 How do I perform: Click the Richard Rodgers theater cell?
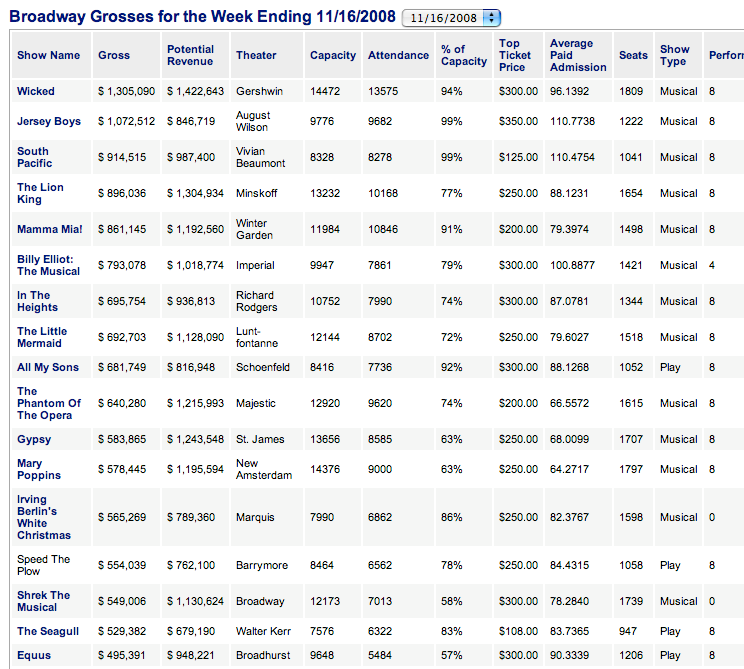(x=257, y=301)
